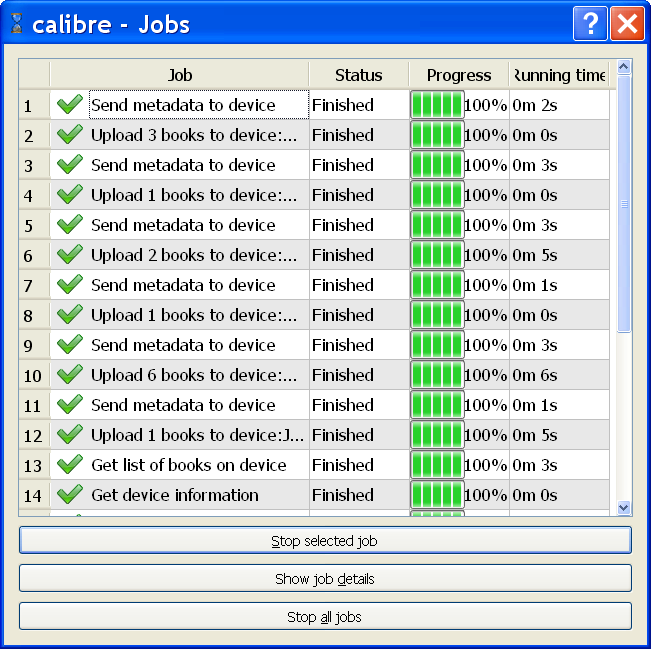
Task: Sort by the Running time column header
Action: tap(559, 75)
